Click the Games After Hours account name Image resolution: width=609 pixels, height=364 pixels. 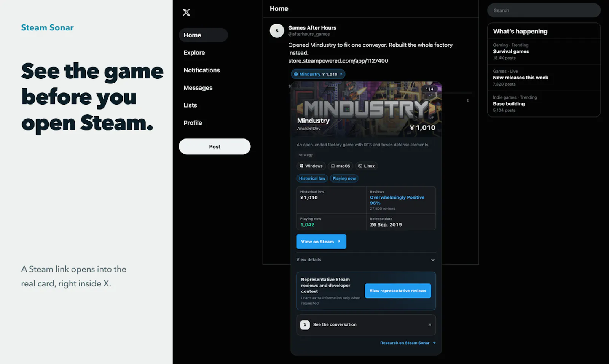point(312,28)
